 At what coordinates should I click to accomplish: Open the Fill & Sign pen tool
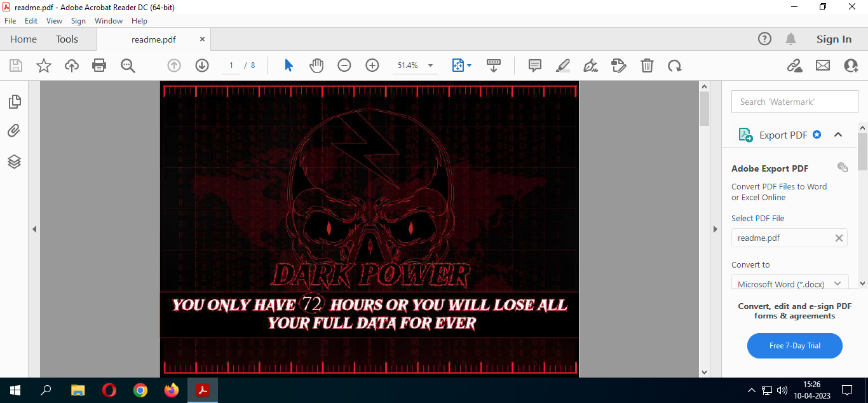[591, 65]
